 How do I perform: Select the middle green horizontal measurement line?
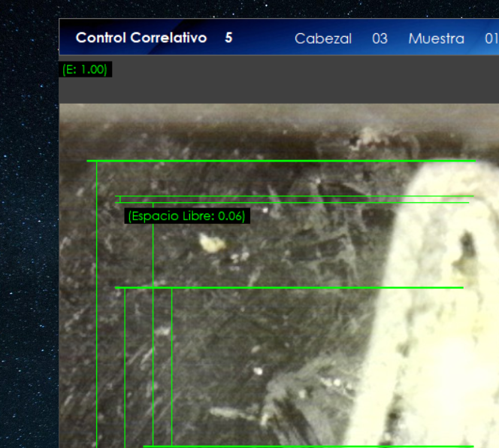coord(289,287)
